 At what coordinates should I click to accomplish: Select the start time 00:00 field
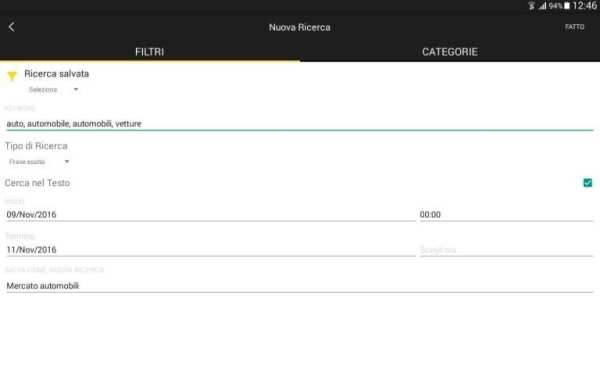coord(506,215)
